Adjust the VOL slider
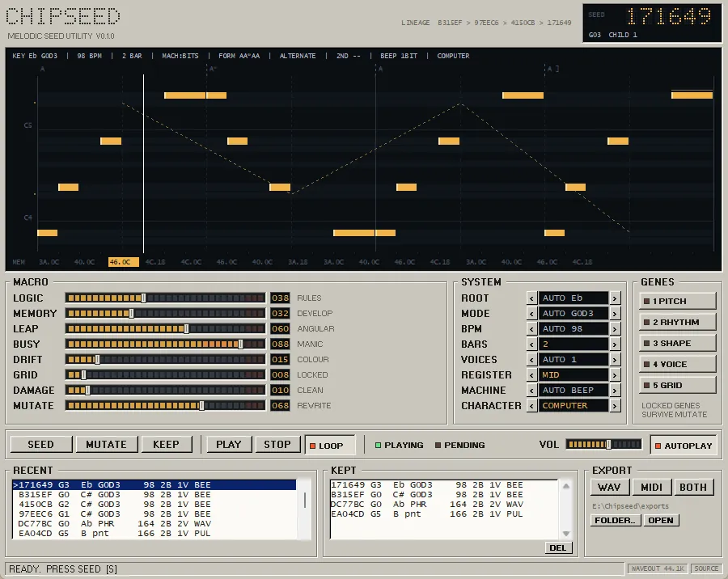The image size is (728, 579). pyautogui.click(x=603, y=444)
